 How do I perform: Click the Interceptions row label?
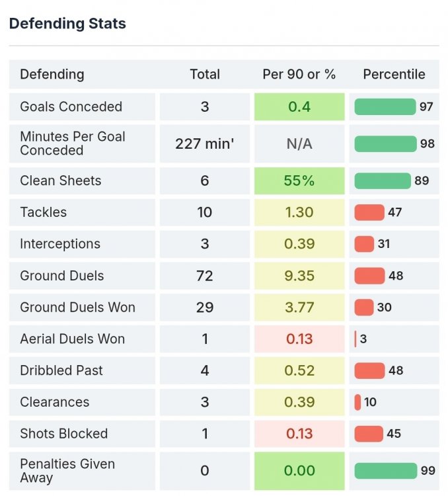click(x=60, y=244)
